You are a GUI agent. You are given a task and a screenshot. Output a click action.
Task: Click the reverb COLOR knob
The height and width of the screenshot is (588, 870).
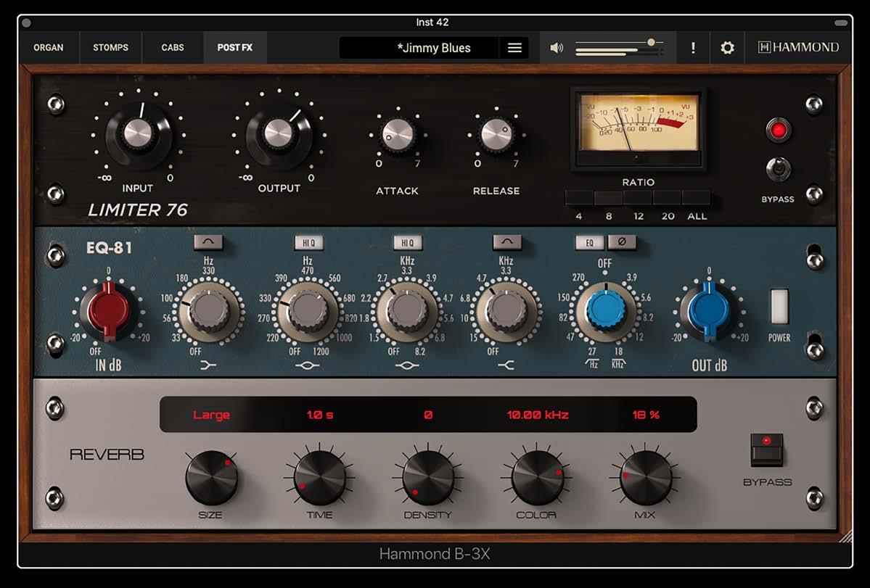coord(537,478)
